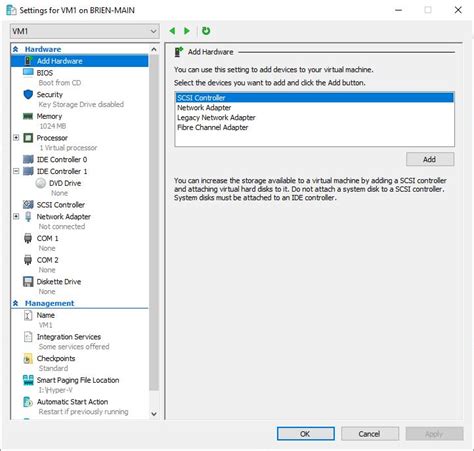Select the Diskette Drive tree item label

[59, 281]
